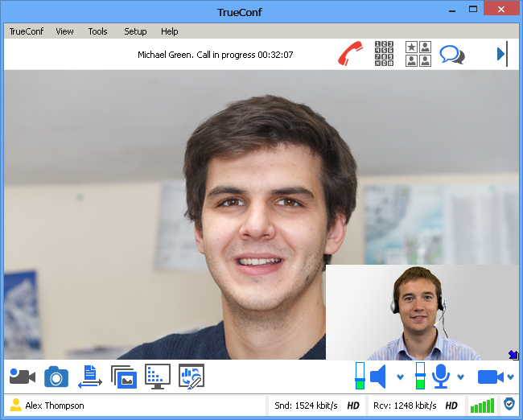The height and width of the screenshot is (420, 523).
Task: Take a snapshot with the camera icon
Action: [56, 377]
